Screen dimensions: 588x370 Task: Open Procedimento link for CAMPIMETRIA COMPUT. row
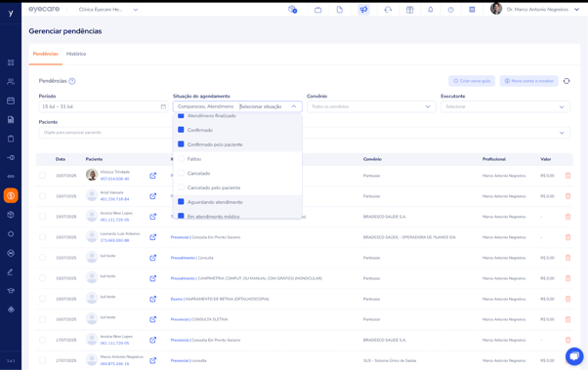click(183, 278)
